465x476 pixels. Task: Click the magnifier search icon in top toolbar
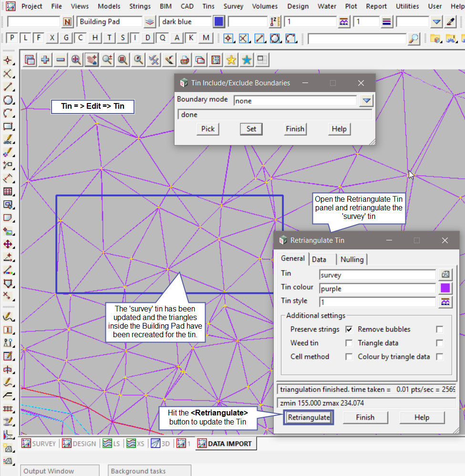[414, 39]
